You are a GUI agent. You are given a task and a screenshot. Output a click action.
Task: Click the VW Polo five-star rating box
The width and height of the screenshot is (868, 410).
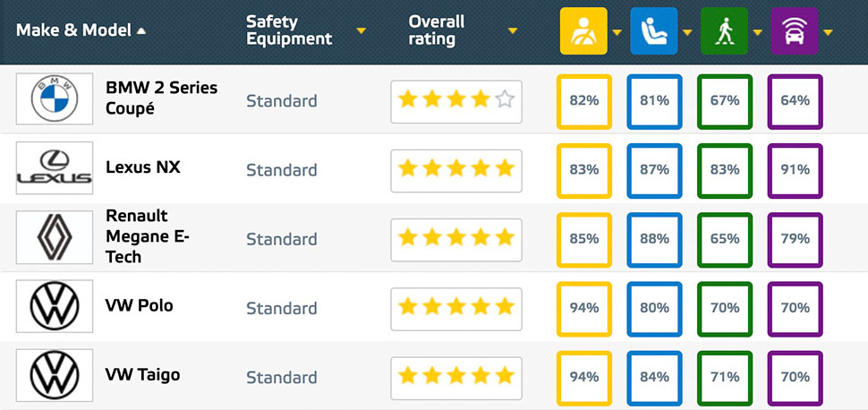(x=456, y=307)
